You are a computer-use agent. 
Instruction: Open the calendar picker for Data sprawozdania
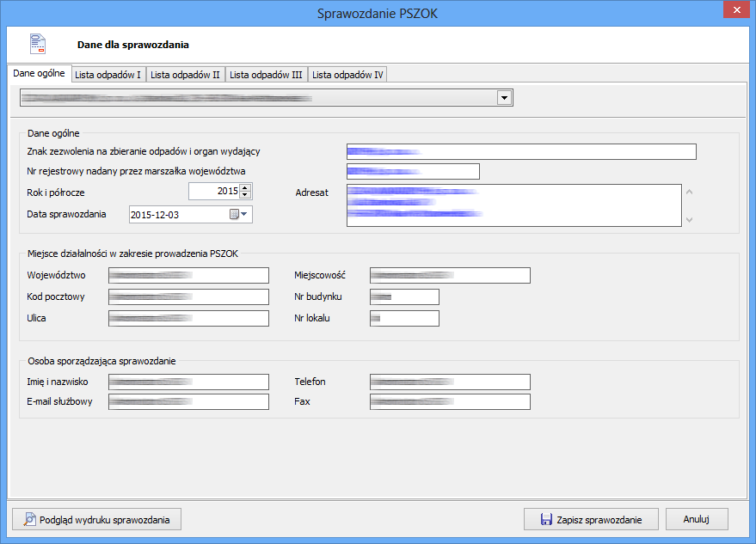tap(237, 215)
